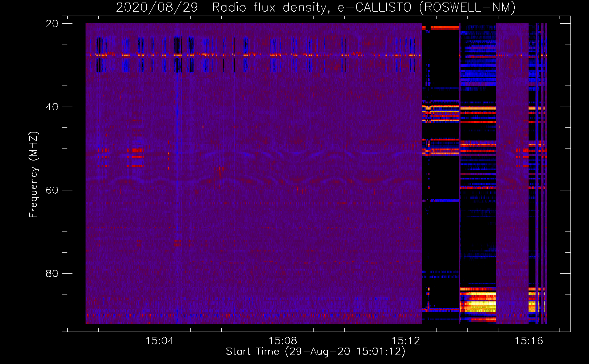Click the 80 MHz frequency tick label

52,273
